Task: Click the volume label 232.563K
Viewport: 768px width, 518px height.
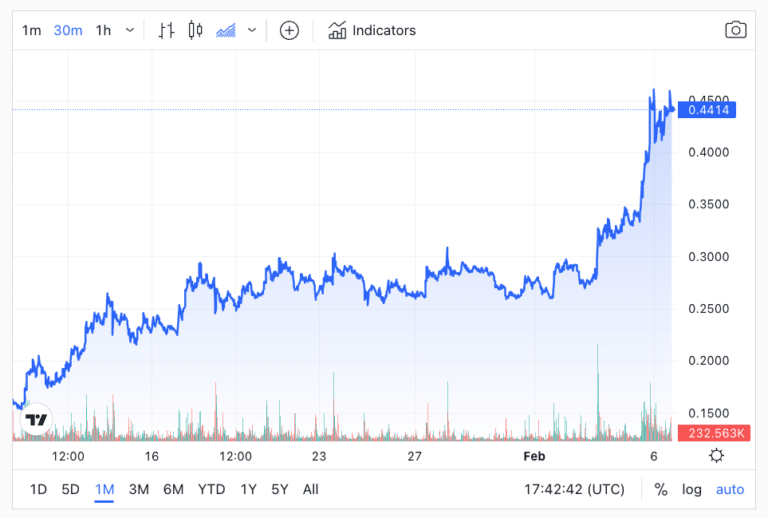Action: (714, 433)
